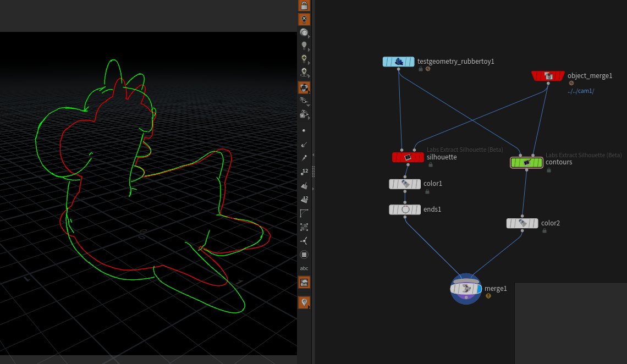Click the output connector of object_merge1
Image resolution: width=627 pixels, height=364 pixels.
(x=548, y=84)
